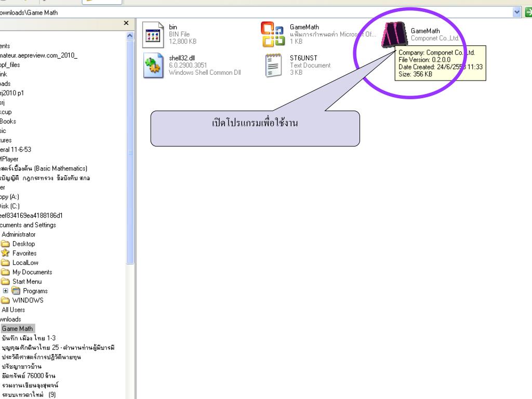Click the 'shell32.dll' file name text

182,58
